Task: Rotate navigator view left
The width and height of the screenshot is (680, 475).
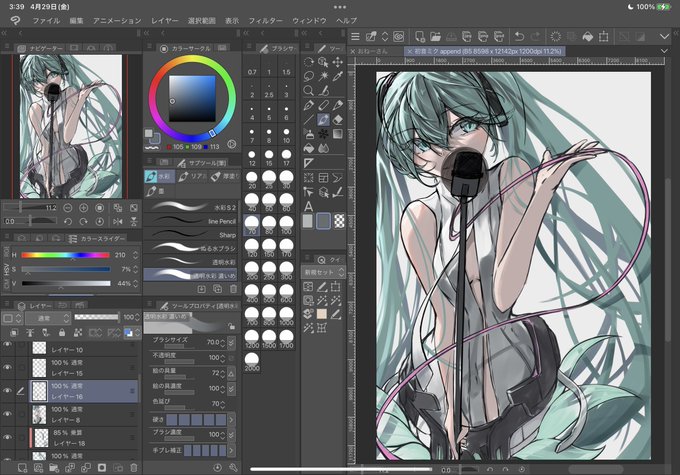Action: (x=67, y=221)
